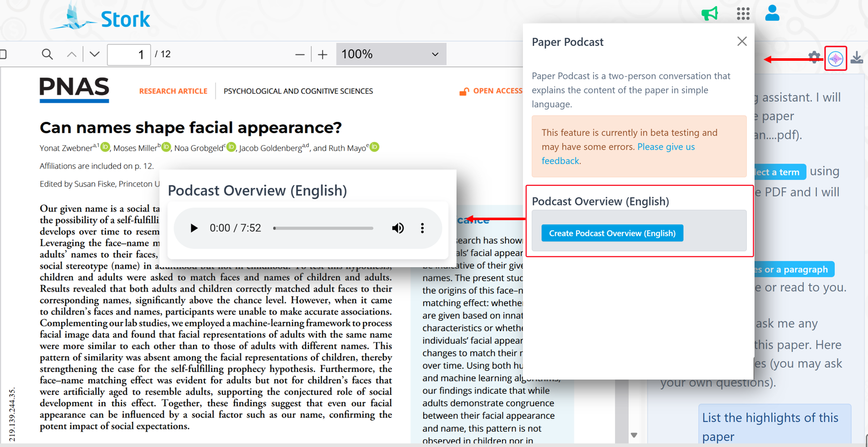The height and width of the screenshot is (447, 868).
Task: Go to previous page with up chevron
Action: (72, 54)
